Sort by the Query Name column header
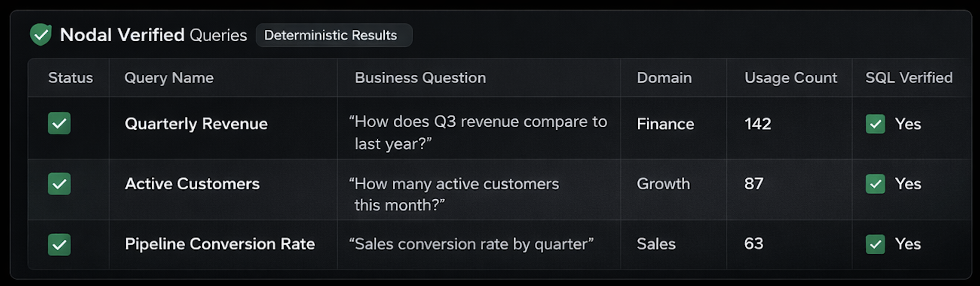 pyautogui.click(x=169, y=78)
